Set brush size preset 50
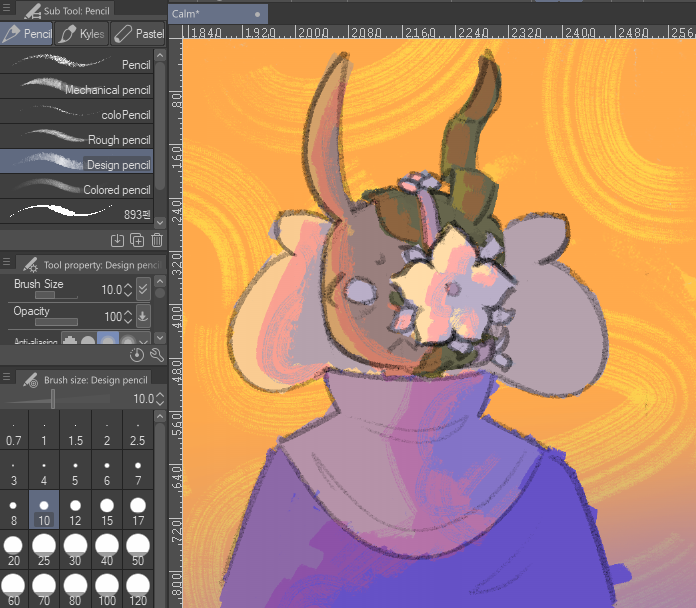 (x=138, y=549)
